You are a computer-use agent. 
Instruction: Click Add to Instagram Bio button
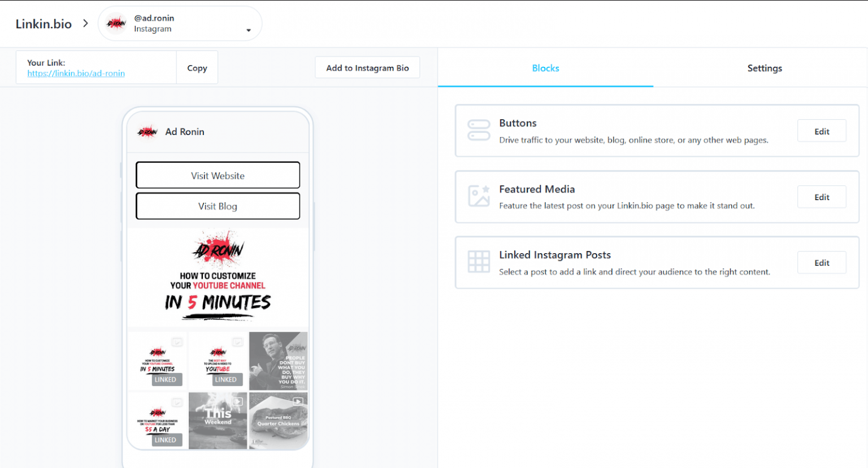pos(367,68)
